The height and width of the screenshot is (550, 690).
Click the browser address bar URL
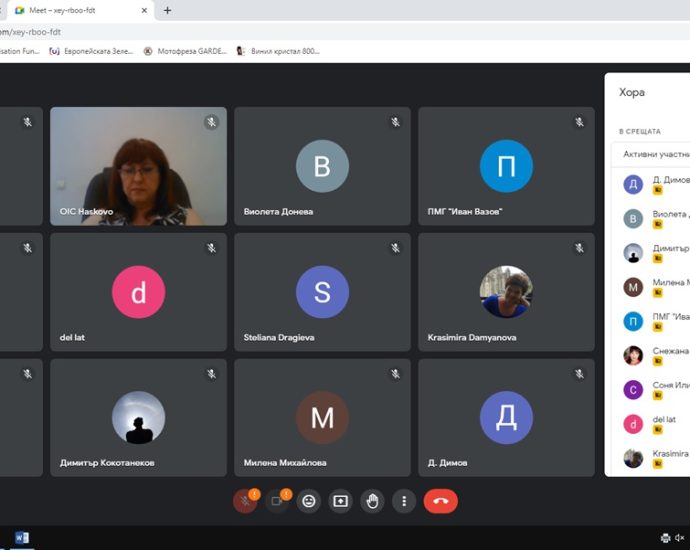click(x=30, y=32)
